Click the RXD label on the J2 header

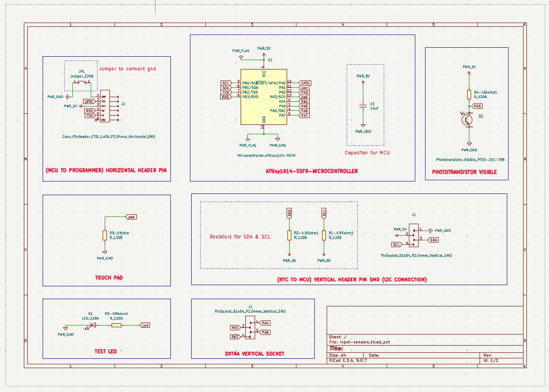pos(89,111)
